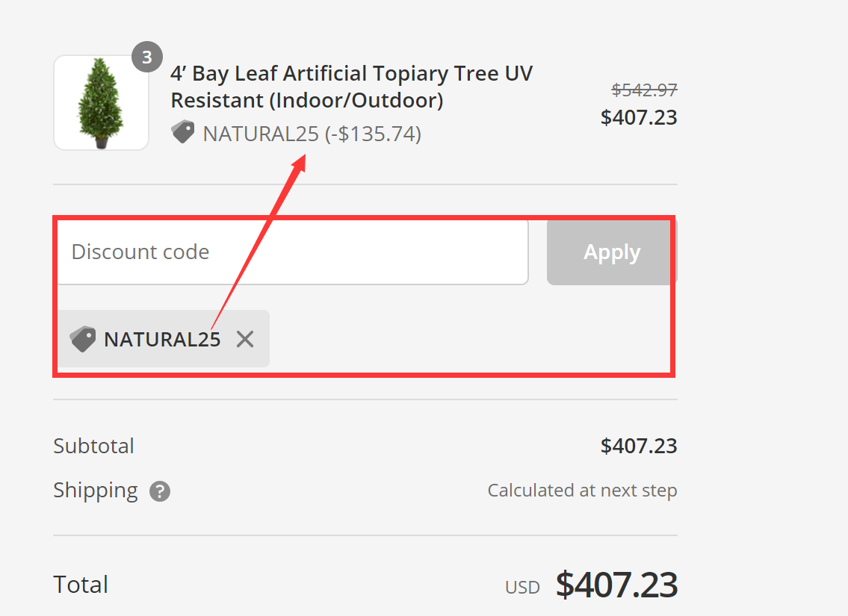Viewport: 848px width, 616px height.
Task: Click the quantity badge showing 3 on the thumbnail
Action: pos(147,56)
